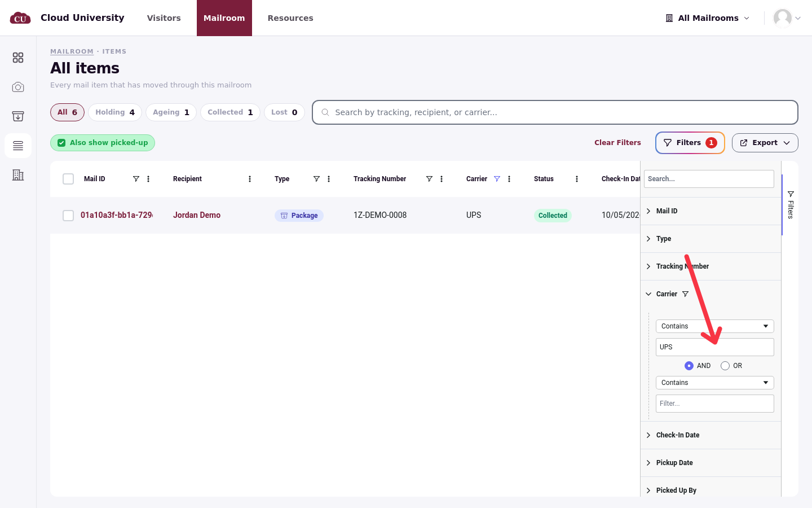812x508 pixels.
Task: Open the All Mailrooms selector
Action: [708, 18]
